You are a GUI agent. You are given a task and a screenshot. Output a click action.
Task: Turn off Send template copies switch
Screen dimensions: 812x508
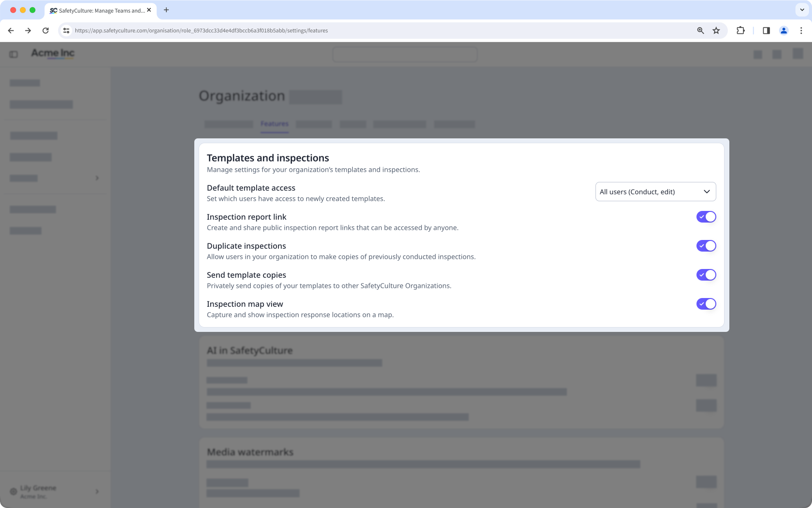[x=706, y=275]
